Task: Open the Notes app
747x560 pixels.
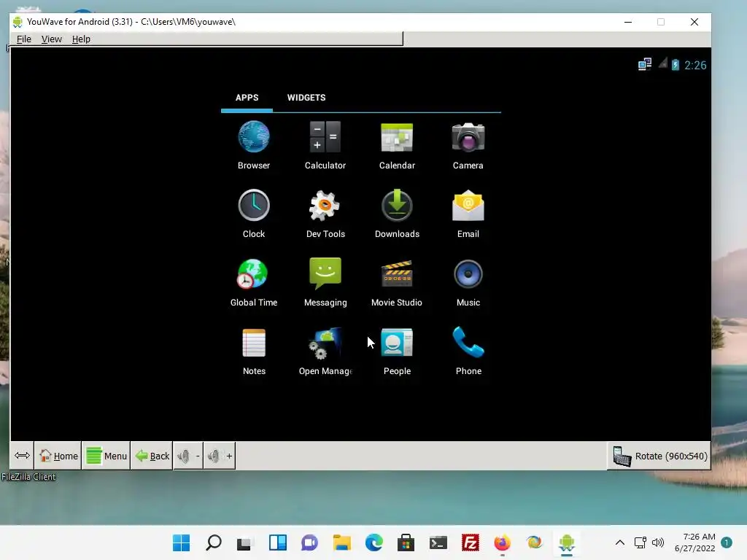Action: tap(254, 351)
